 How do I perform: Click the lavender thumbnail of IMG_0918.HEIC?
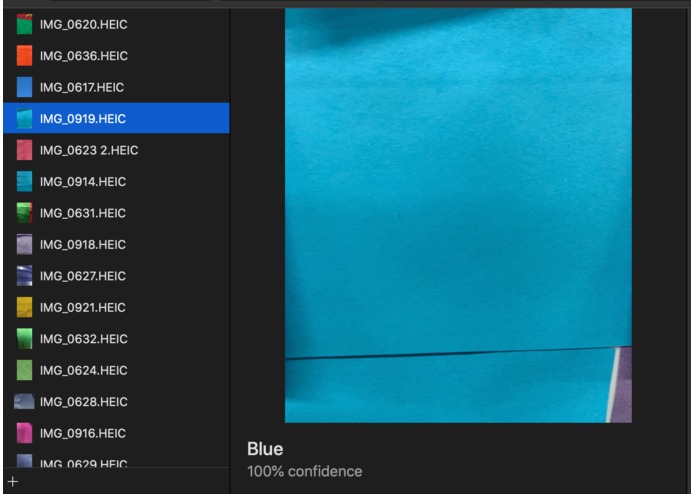tap(24, 245)
